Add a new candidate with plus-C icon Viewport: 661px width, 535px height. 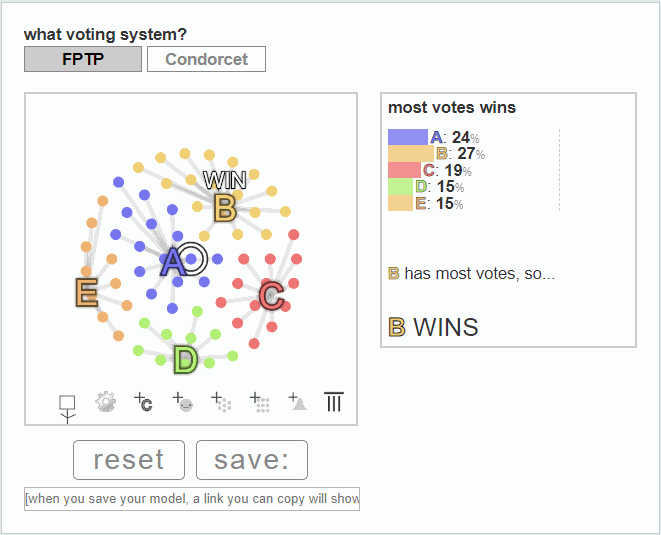coord(143,402)
